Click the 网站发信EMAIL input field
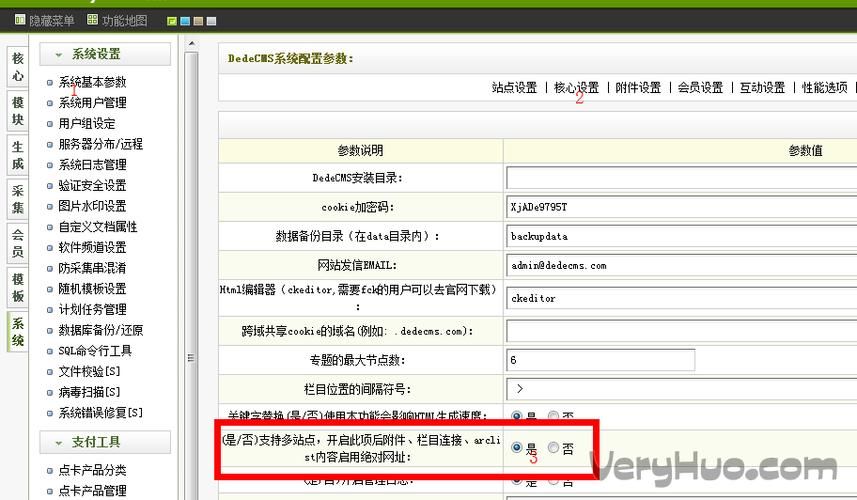Image resolution: width=857 pixels, height=500 pixels. 682,266
